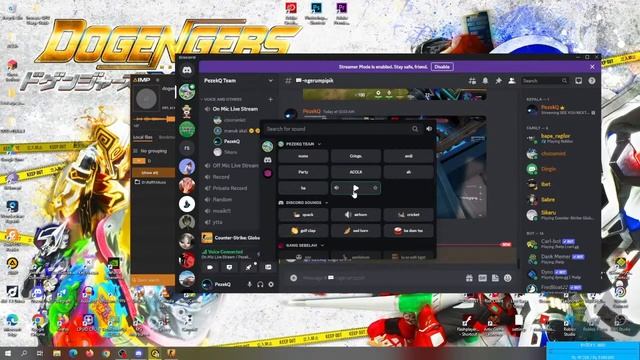Deafen audio with the headphones icon
640x360 pixels.
(x=260, y=284)
